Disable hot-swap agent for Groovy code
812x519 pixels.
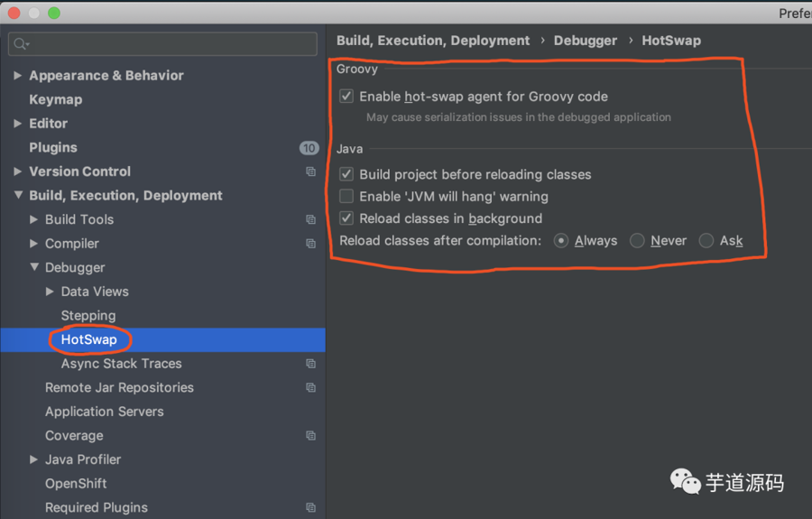tap(346, 97)
